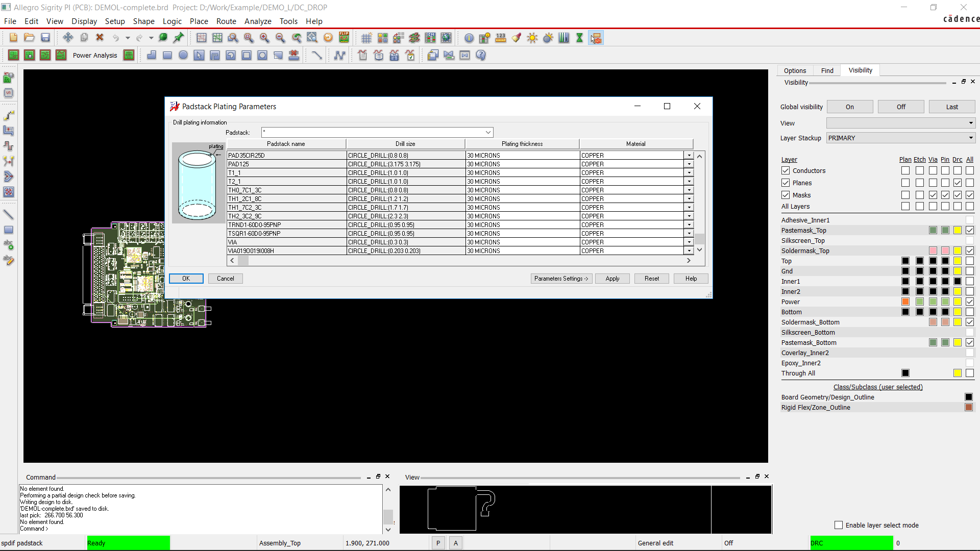
Task: Uncheck the Conductors layer checkbox
Action: [786, 170]
